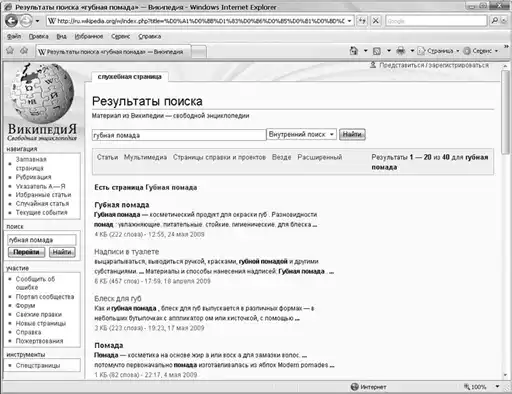Click the Home page icon
Viewport: 512px width, 394px height.
353,51
